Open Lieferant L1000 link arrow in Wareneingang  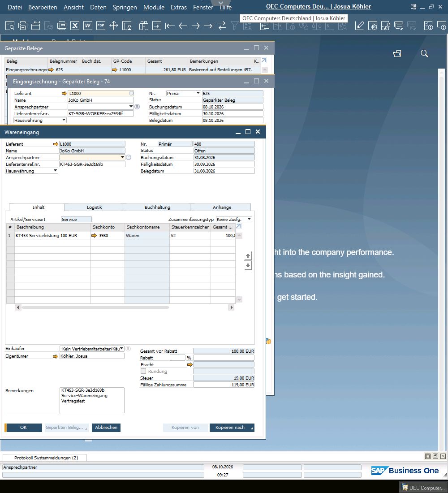click(56, 144)
